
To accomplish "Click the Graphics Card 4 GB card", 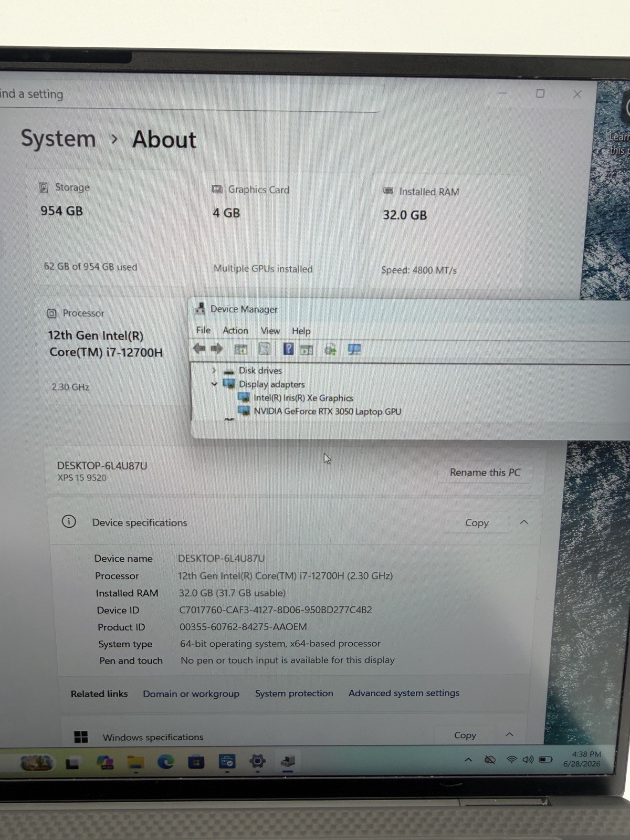I will 279,230.
